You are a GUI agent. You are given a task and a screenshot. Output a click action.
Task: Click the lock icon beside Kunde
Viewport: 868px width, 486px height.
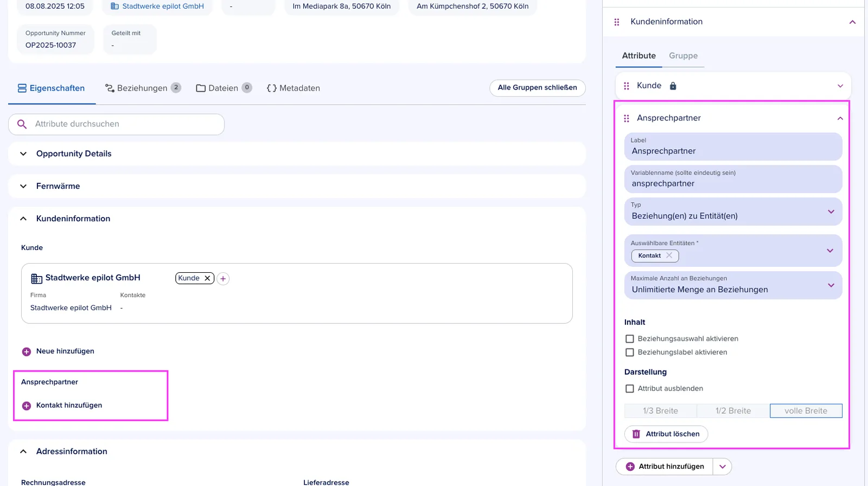pos(673,86)
